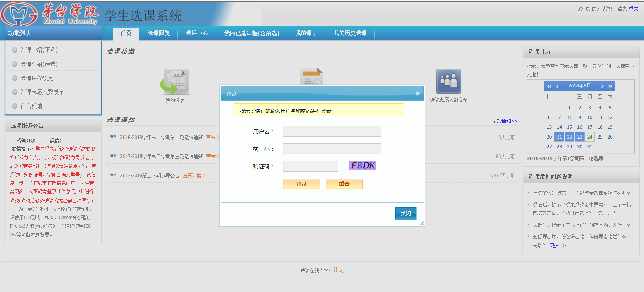Go to next month in calendar
This screenshot has height=292, width=644.
pos(602,86)
